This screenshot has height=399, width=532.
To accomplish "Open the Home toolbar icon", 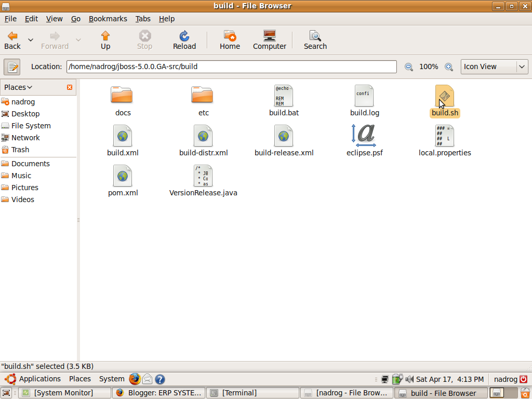I will pos(230,39).
